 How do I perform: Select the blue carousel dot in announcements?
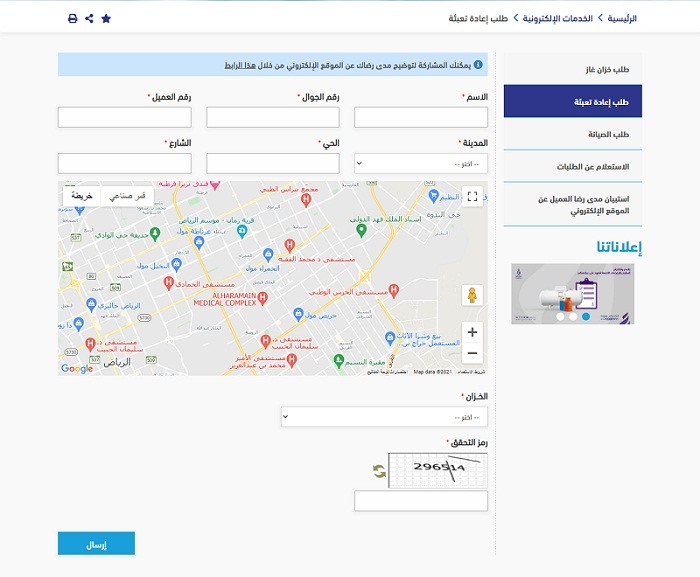coord(586,317)
